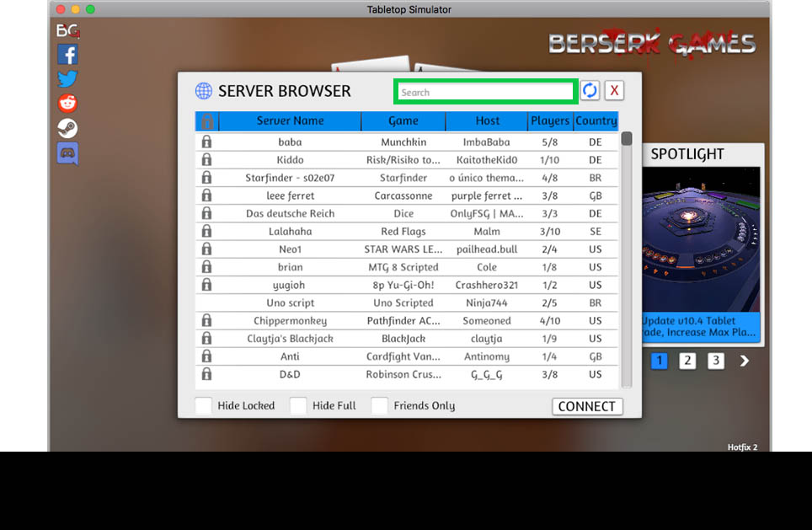Select the MTG 8 Scripted game cell
The height and width of the screenshot is (530, 812).
coord(403,267)
